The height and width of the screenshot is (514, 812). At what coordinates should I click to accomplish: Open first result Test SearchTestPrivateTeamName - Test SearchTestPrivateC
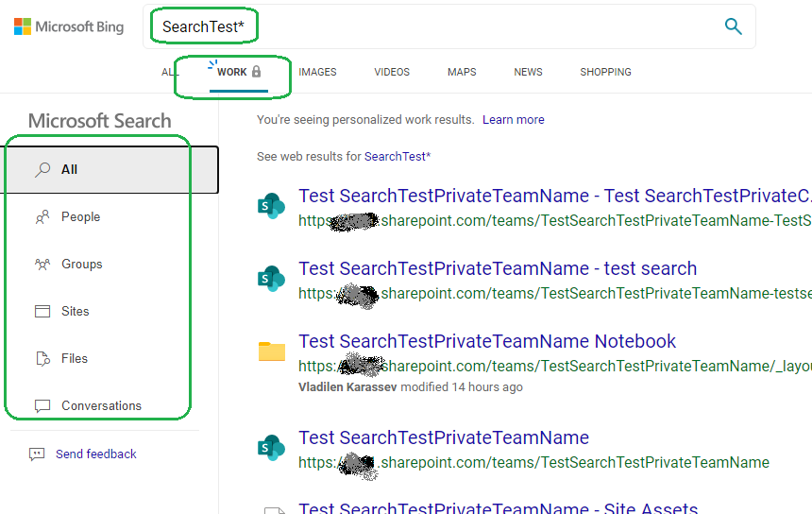tap(554, 196)
